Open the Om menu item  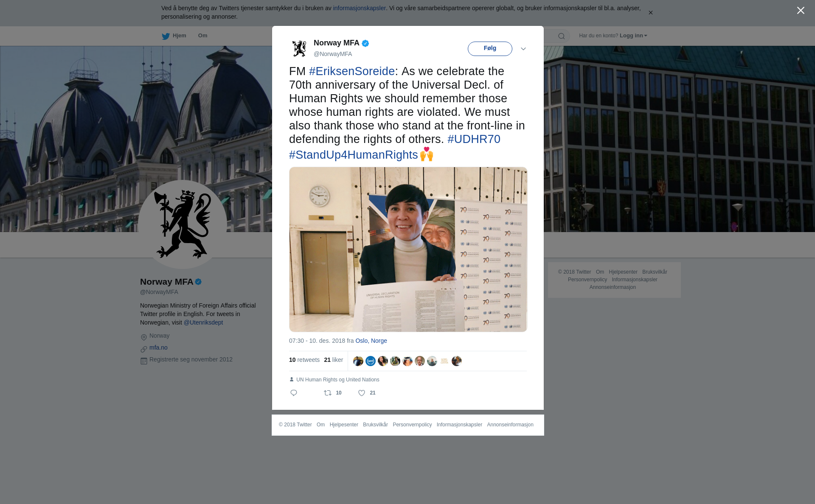[202, 36]
